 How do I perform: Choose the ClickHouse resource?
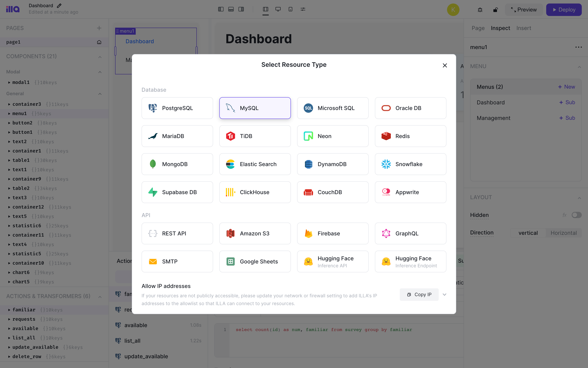[x=255, y=192]
